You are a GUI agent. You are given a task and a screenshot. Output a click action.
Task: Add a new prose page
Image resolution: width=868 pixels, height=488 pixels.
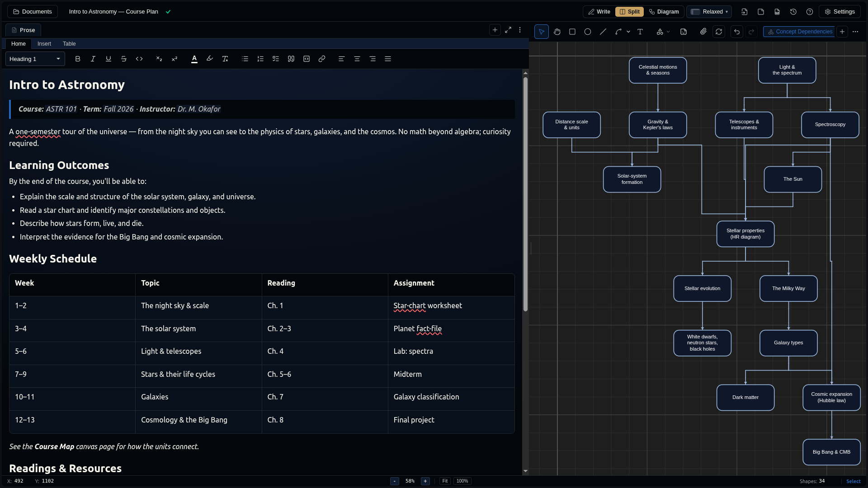495,30
